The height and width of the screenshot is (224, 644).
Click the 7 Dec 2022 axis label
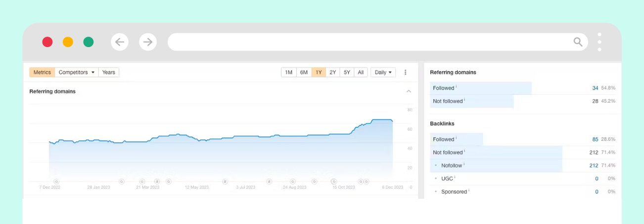click(49, 188)
